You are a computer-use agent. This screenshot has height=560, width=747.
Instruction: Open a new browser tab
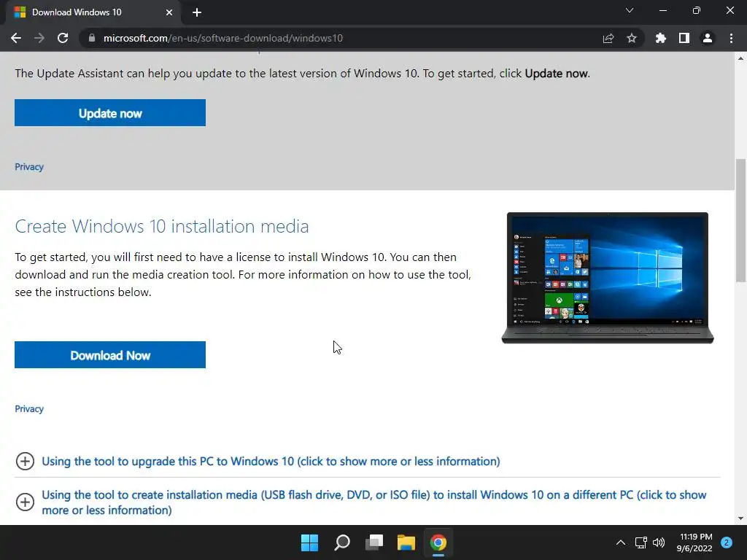pyautogui.click(x=197, y=12)
